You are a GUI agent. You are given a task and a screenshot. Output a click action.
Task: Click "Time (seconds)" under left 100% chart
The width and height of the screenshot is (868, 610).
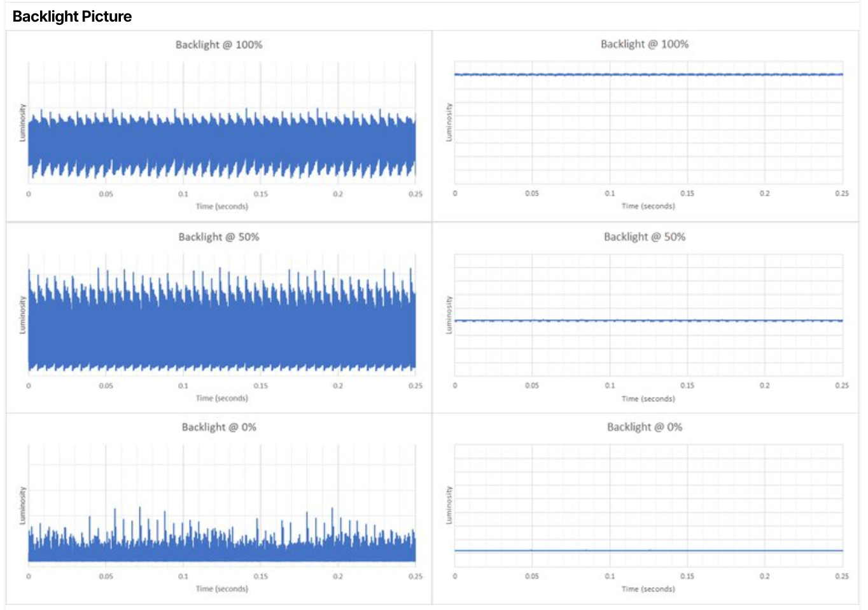pyautogui.click(x=222, y=206)
